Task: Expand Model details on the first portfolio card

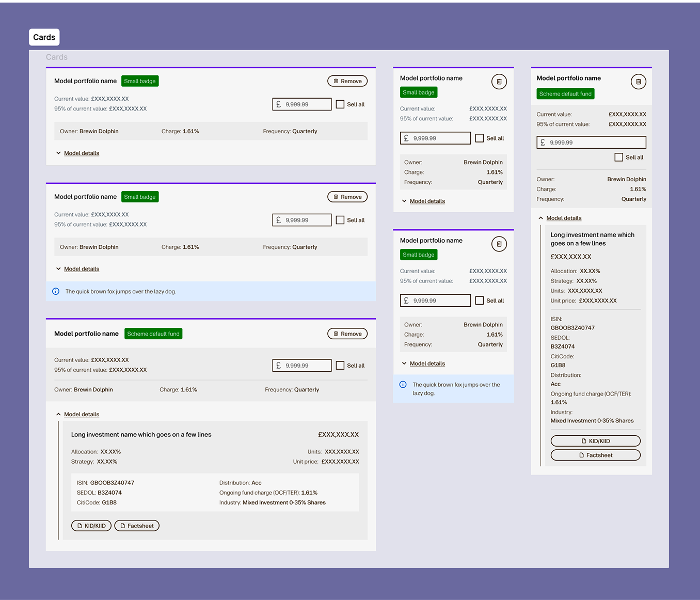Action: pyautogui.click(x=82, y=153)
